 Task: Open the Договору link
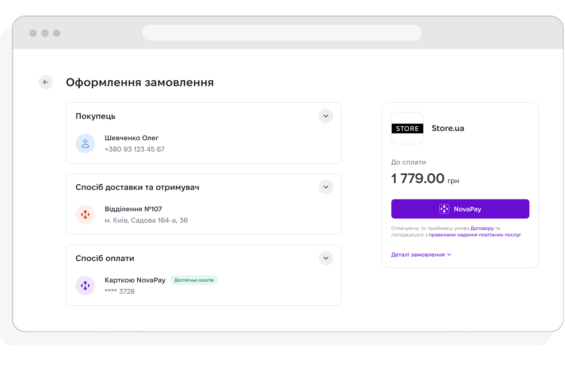click(482, 228)
